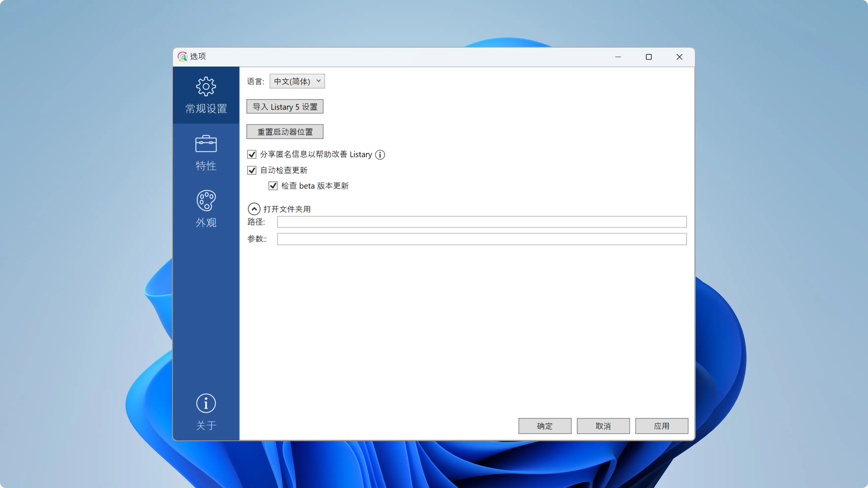868x488 pixels.
Task: Click the 关于 info icon in sidebar
Action: [206, 403]
